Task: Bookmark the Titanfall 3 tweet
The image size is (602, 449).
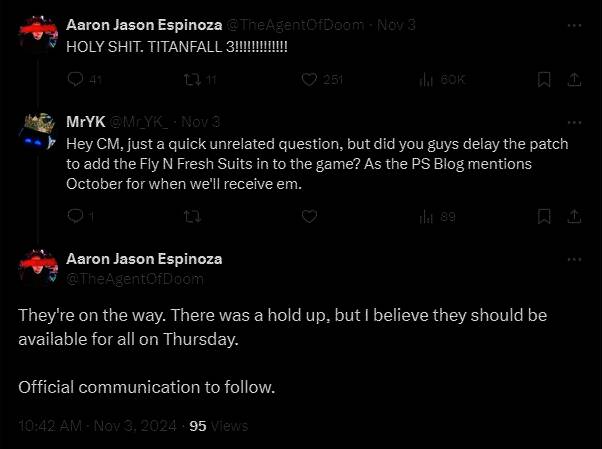Action: (545, 80)
